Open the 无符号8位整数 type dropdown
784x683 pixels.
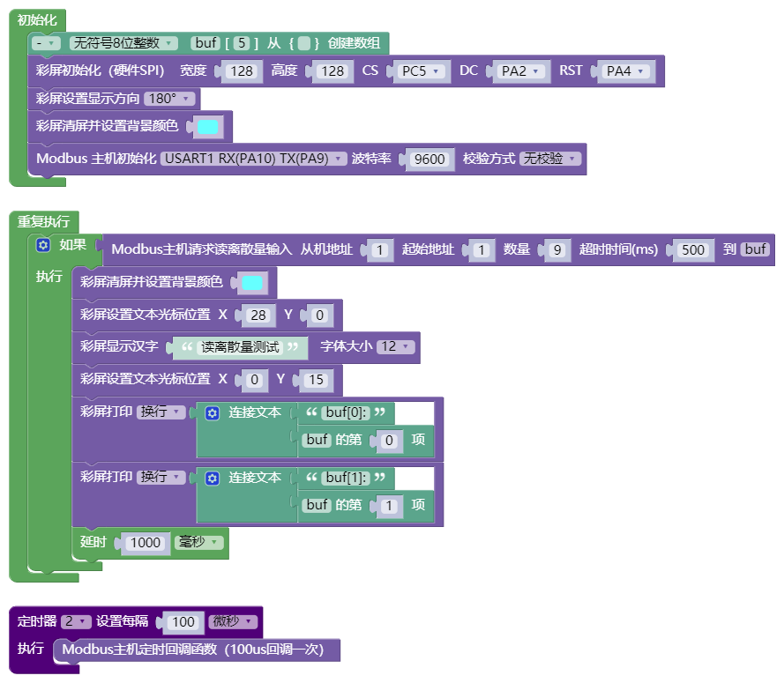point(123,43)
